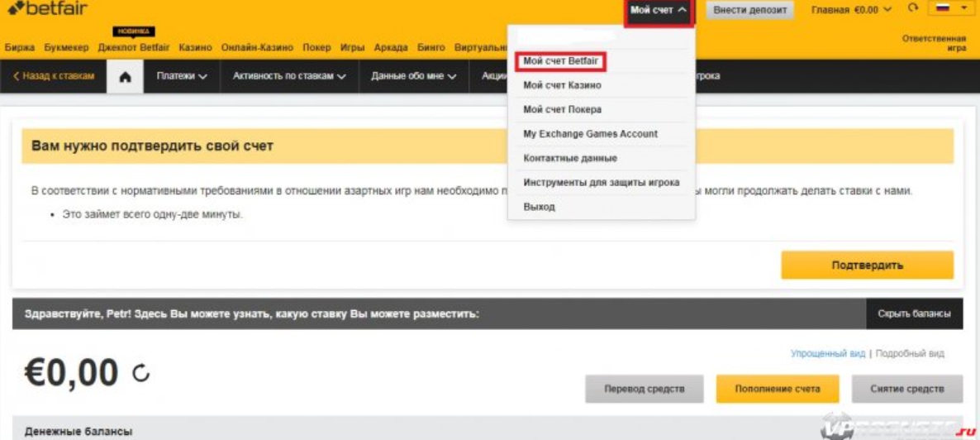Select Мой счет Betfair menu entry
The height and width of the screenshot is (440, 980).
tap(560, 61)
